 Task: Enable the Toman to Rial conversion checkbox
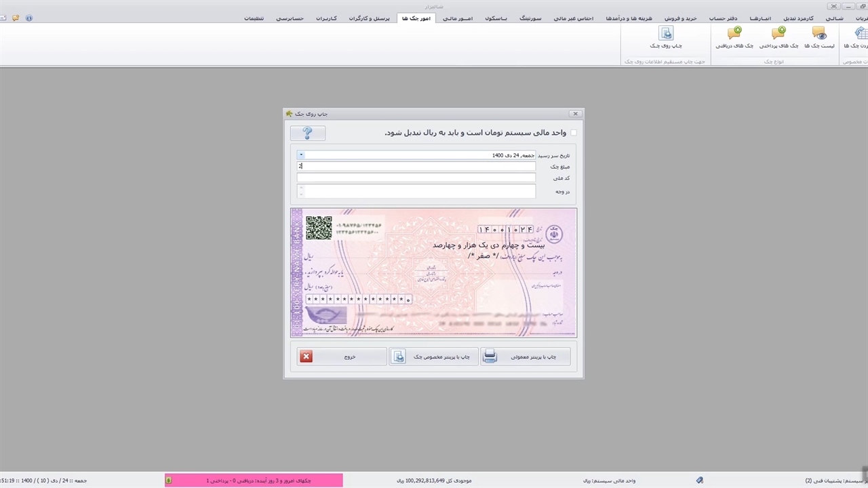point(574,133)
